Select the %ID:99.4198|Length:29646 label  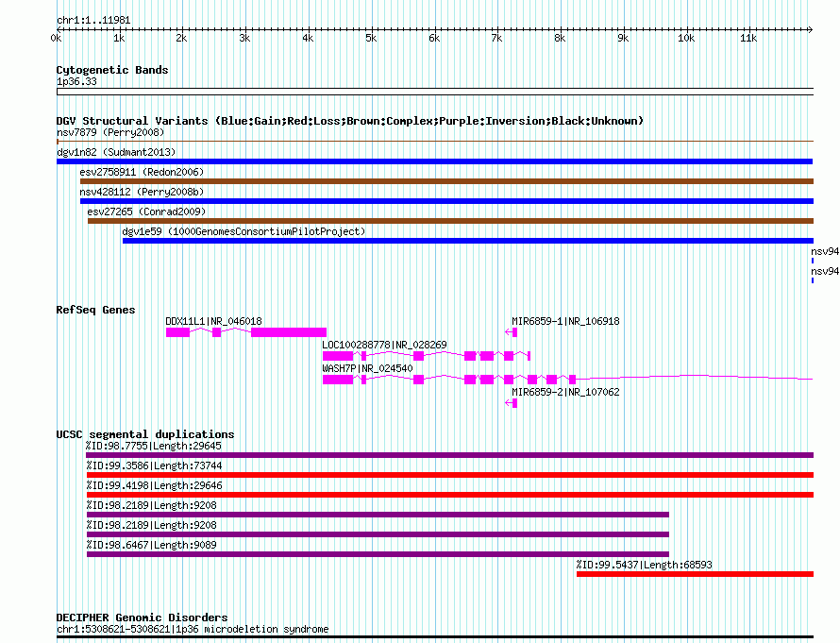click(x=154, y=485)
